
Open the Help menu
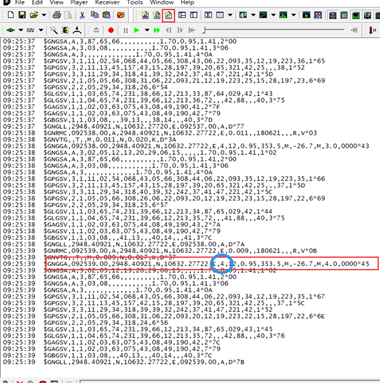pyautogui.click(x=187, y=2)
